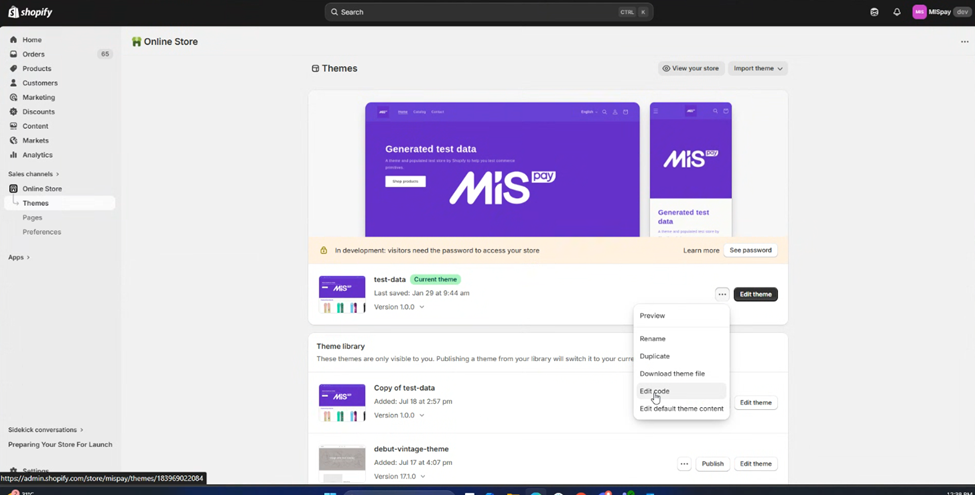Open the Sidekick assistant icon in top bar
The width and height of the screenshot is (975, 495).
[874, 12]
